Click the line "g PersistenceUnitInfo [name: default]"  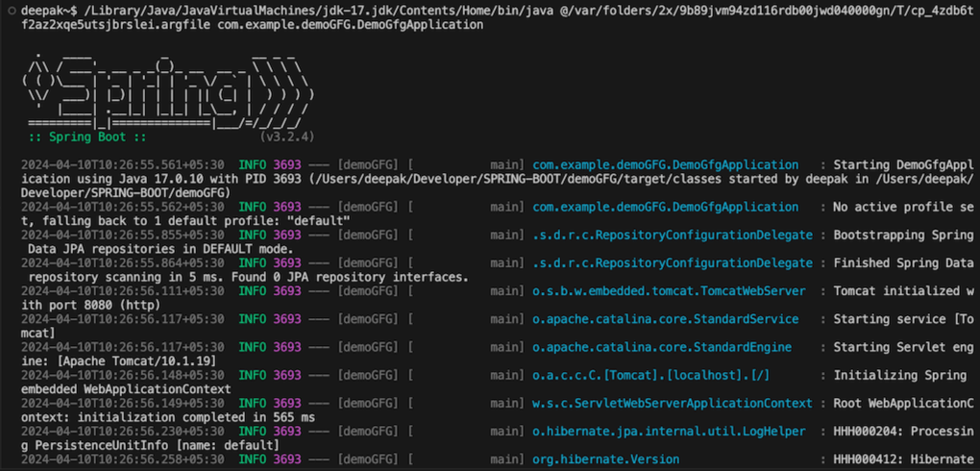150,445
